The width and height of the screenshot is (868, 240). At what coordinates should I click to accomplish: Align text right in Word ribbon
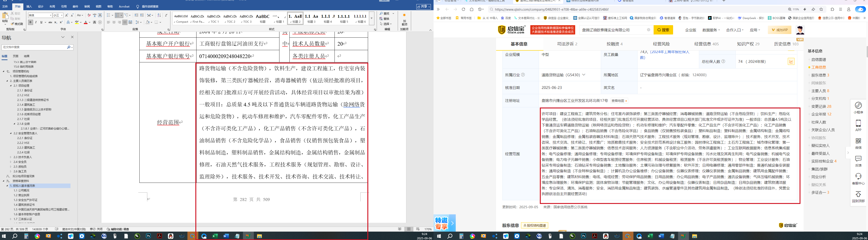point(119,22)
